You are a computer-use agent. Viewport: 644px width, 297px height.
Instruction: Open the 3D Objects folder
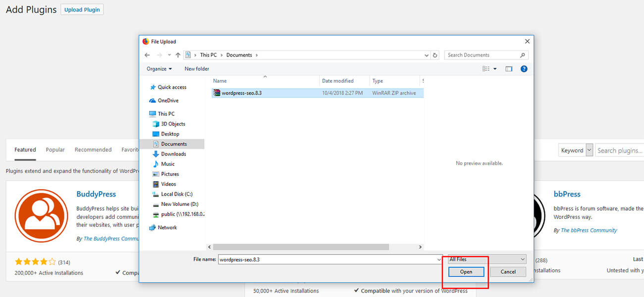(x=172, y=124)
